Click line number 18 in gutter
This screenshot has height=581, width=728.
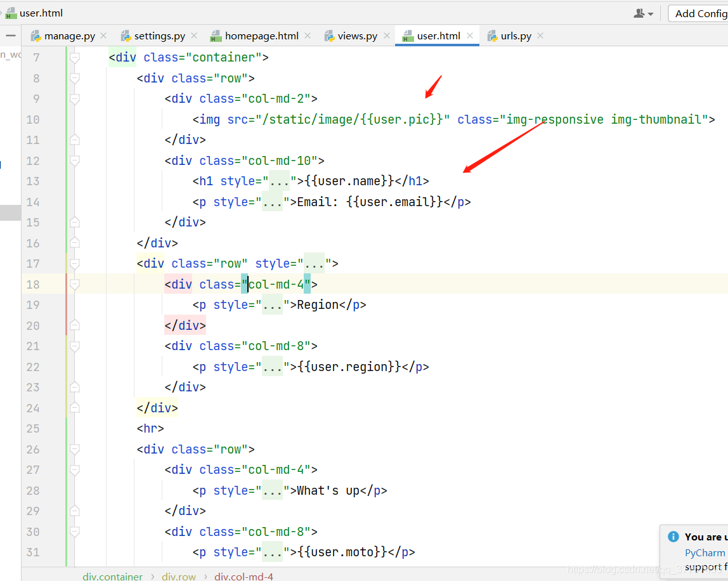33,284
